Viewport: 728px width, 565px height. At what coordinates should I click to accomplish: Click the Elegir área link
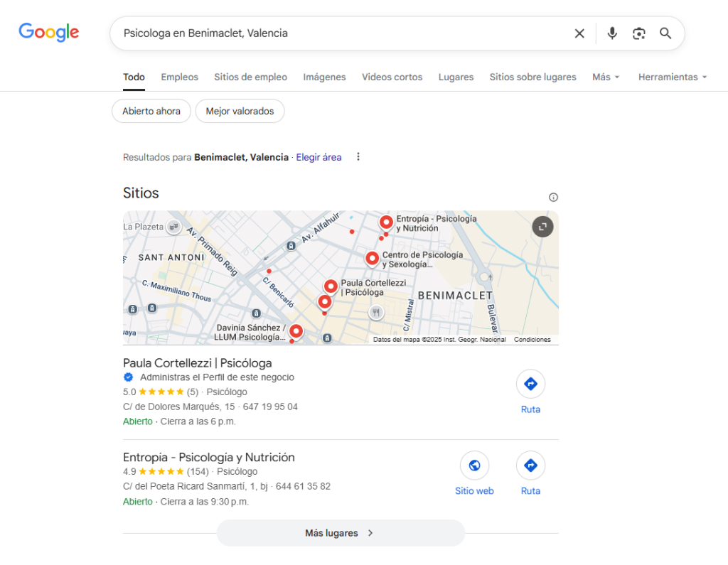pyautogui.click(x=318, y=157)
